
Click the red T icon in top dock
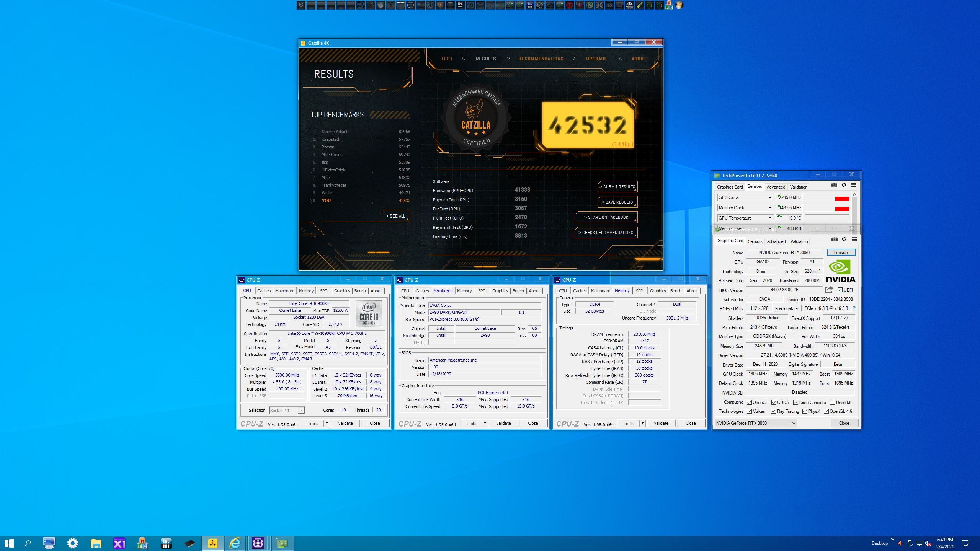pos(570,5)
